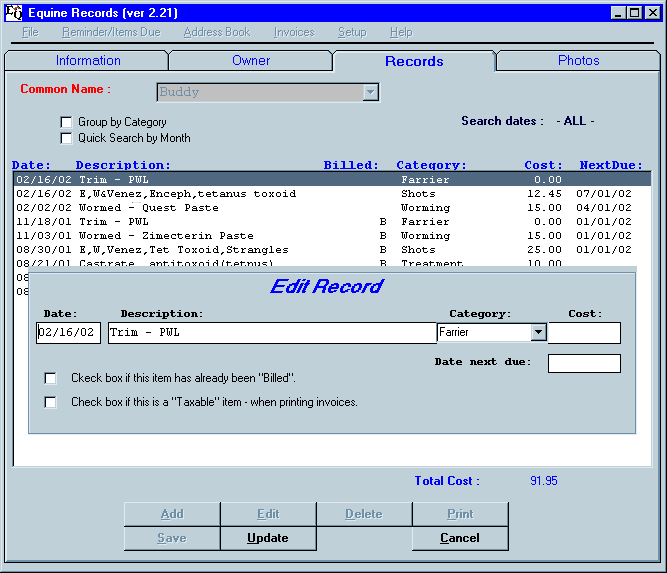The image size is (667, 573).
Task: Click the Equine Records title bar app icon
Action: (x=13, y=13)
